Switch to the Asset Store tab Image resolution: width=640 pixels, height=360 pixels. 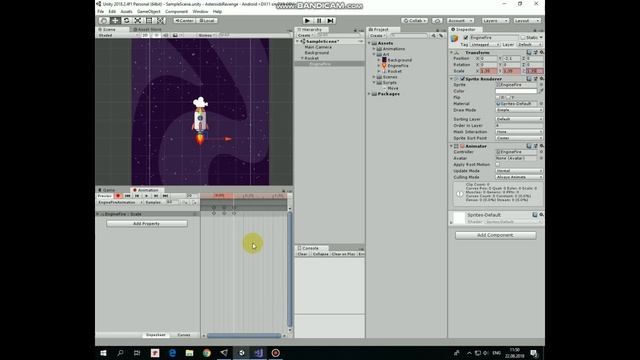147,29
